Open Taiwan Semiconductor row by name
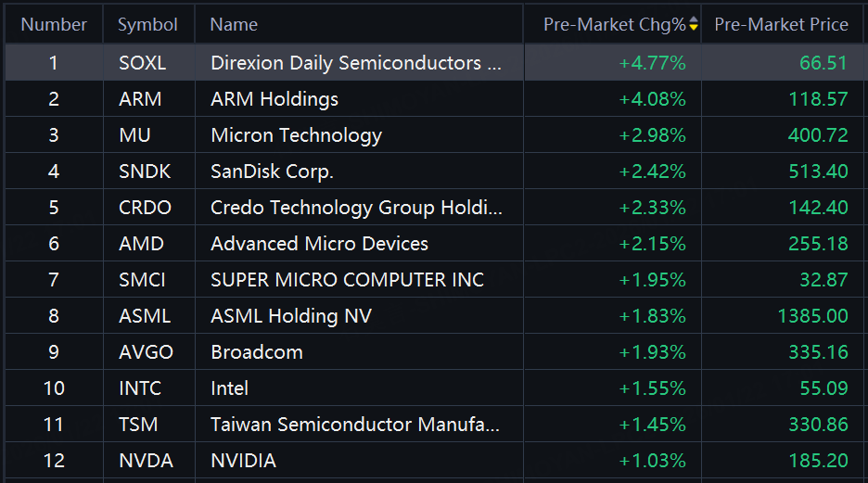The height and width of the screenshot is (483, 868). pos(355,425)
